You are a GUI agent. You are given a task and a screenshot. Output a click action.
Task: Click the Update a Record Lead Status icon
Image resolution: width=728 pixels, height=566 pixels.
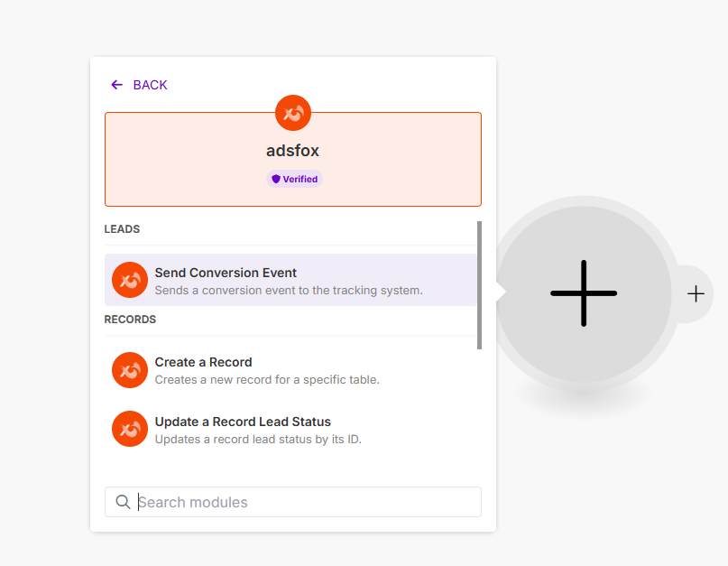130,429
